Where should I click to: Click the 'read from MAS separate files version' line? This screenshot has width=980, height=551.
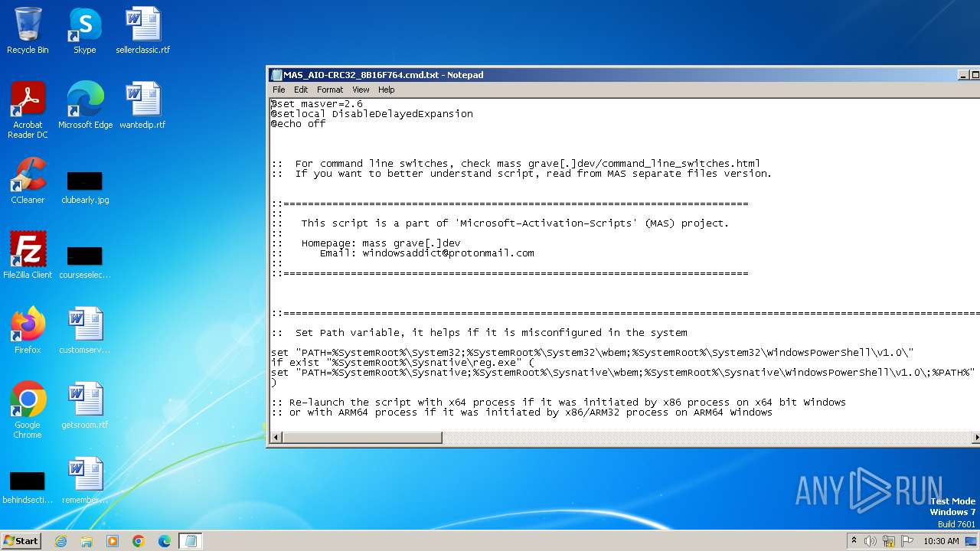[522, 173]
